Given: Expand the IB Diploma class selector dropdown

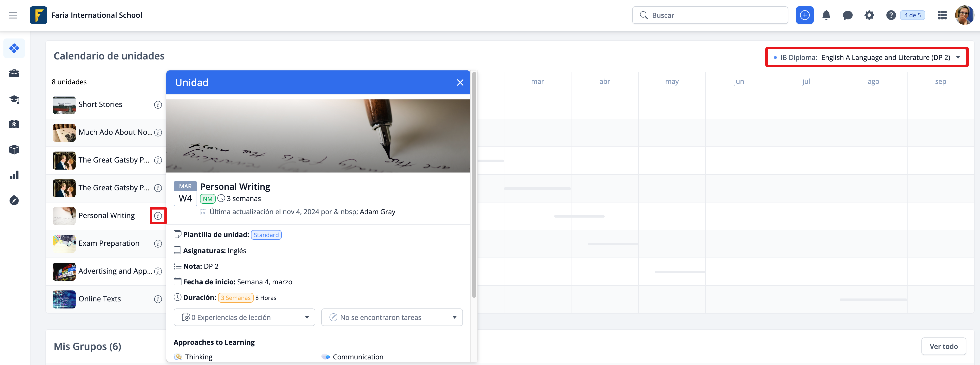Looking at the screenshot, I should [867, 58].
